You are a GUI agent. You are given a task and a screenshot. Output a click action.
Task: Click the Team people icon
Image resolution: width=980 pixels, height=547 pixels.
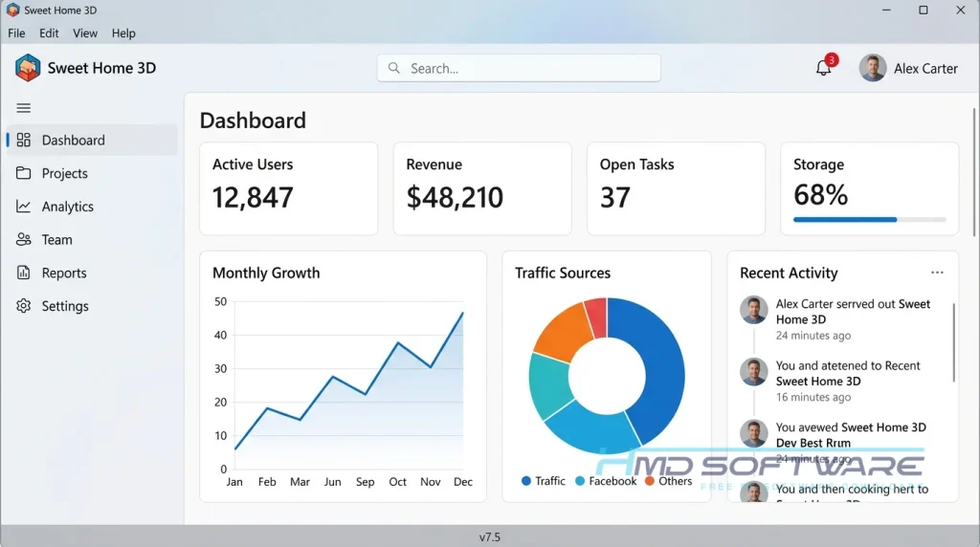click(x=24, y=239)
